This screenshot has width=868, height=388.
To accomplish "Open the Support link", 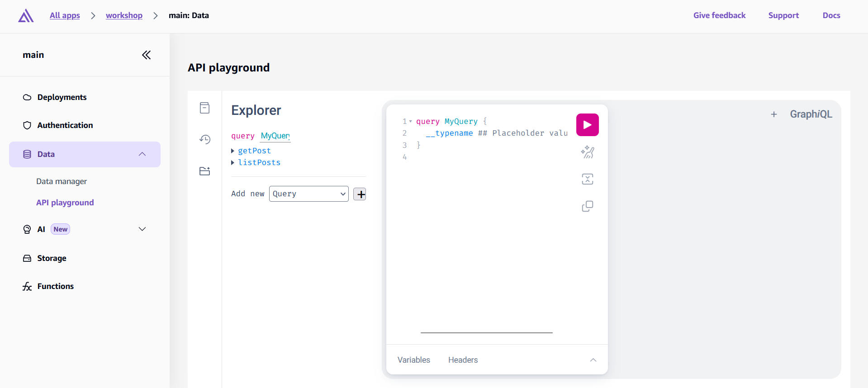I will (783, 15).
